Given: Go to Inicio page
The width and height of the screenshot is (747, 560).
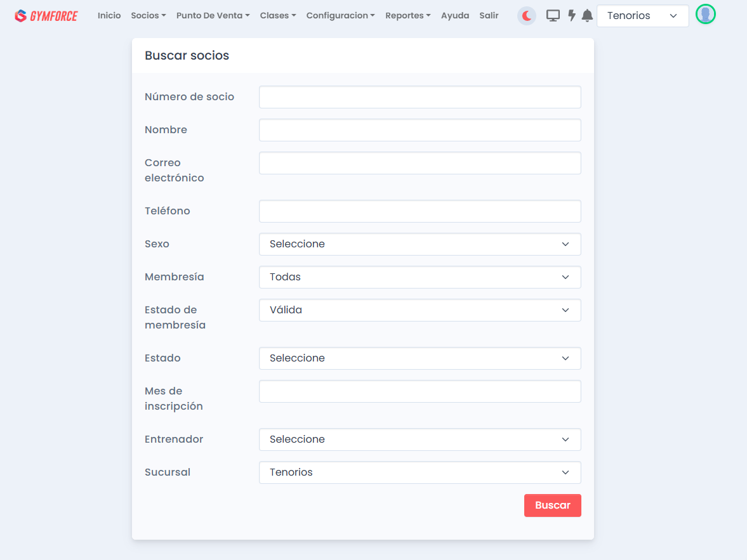Looking at the screenshot, I should [109, 16].
